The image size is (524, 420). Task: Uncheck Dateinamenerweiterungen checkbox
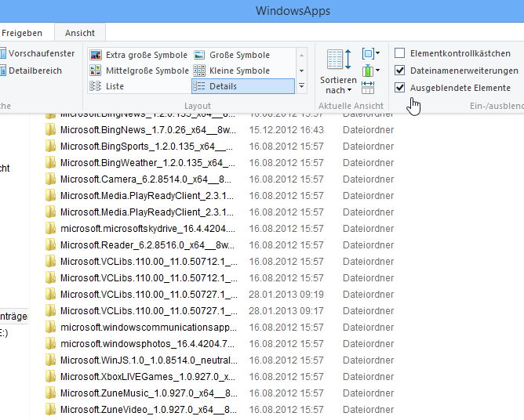(x=400, y=71)
